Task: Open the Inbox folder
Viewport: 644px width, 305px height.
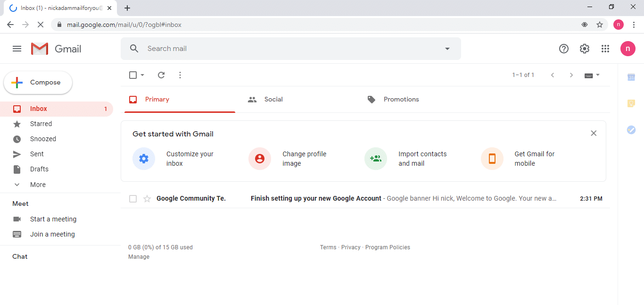Action: pos(57,109)
